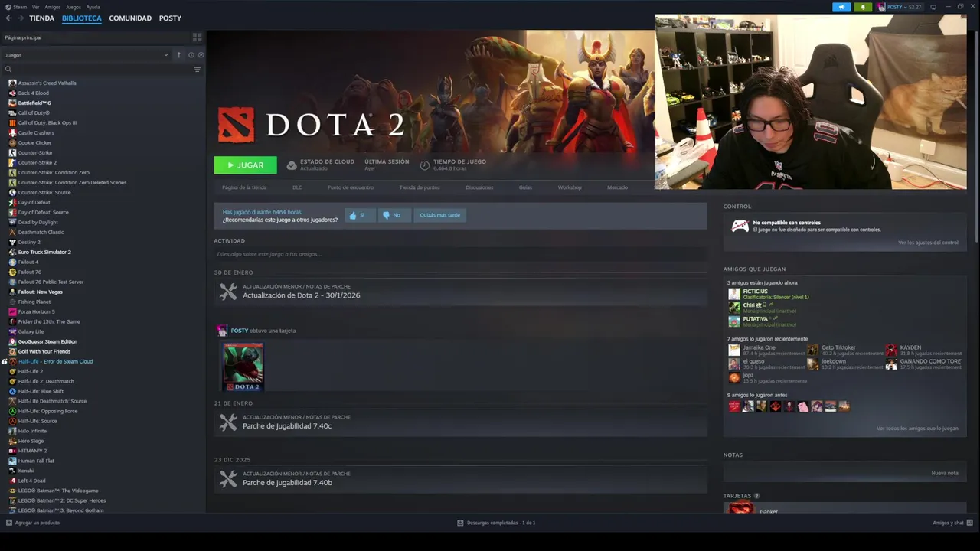
Task: Open the collections grid view icon
Action: point(197,37)
